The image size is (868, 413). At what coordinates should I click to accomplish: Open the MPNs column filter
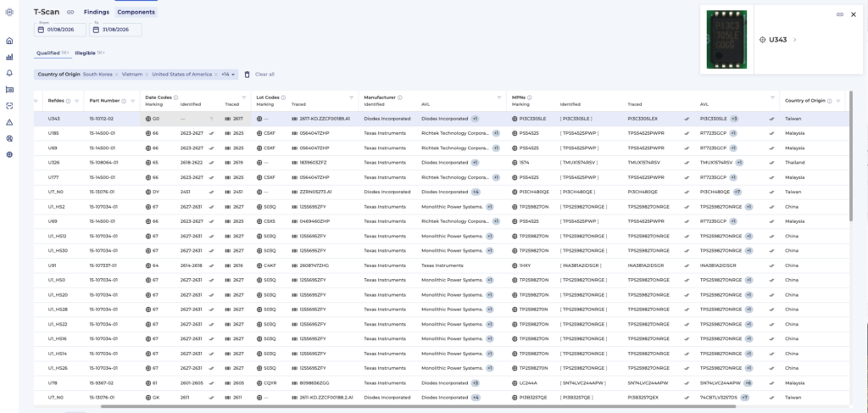(773, 98)
